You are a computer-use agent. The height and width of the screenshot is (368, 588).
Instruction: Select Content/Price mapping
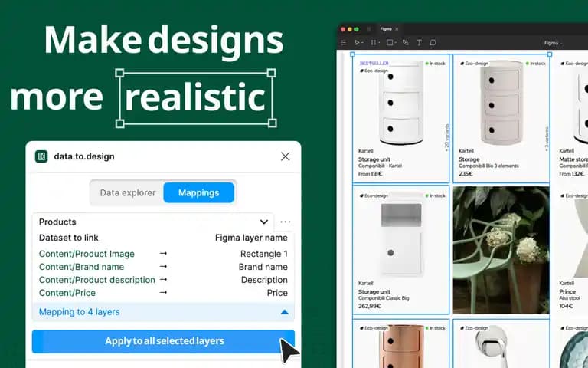67,293
